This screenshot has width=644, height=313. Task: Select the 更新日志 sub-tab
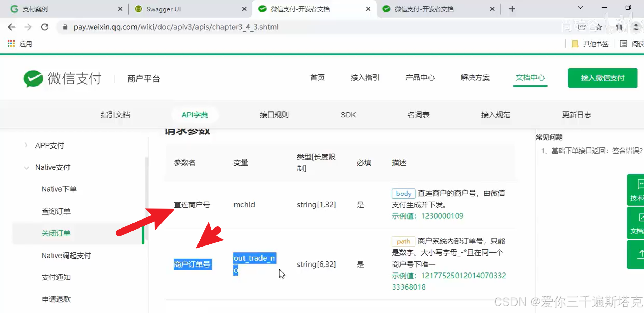click(x=577, y=115)
